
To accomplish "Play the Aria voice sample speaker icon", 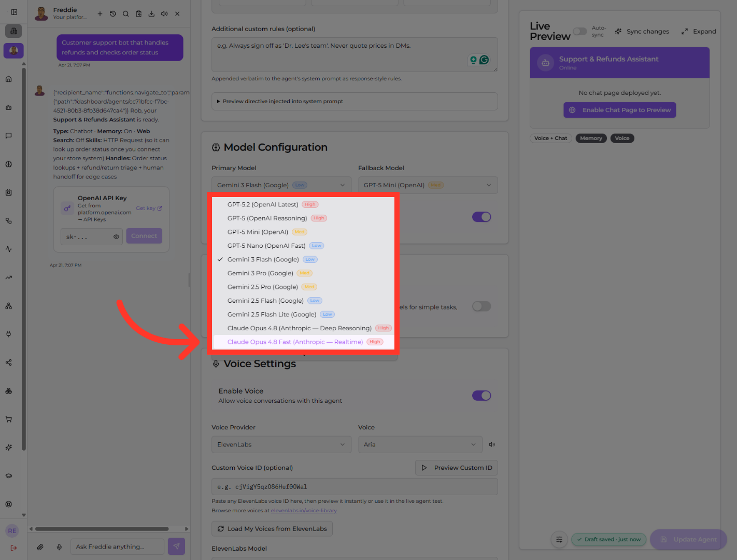I will click(492, 444).
